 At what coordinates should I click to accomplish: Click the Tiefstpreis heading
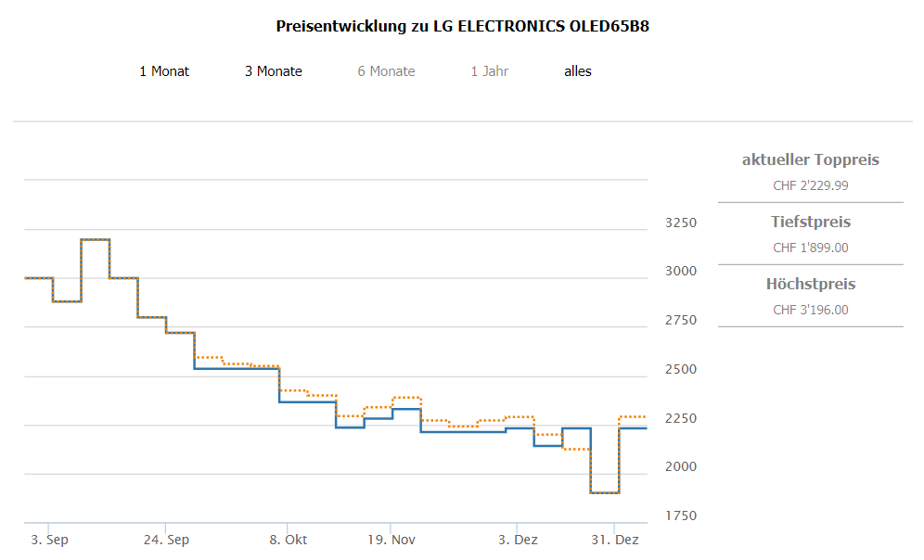click(x=810, y=222)
